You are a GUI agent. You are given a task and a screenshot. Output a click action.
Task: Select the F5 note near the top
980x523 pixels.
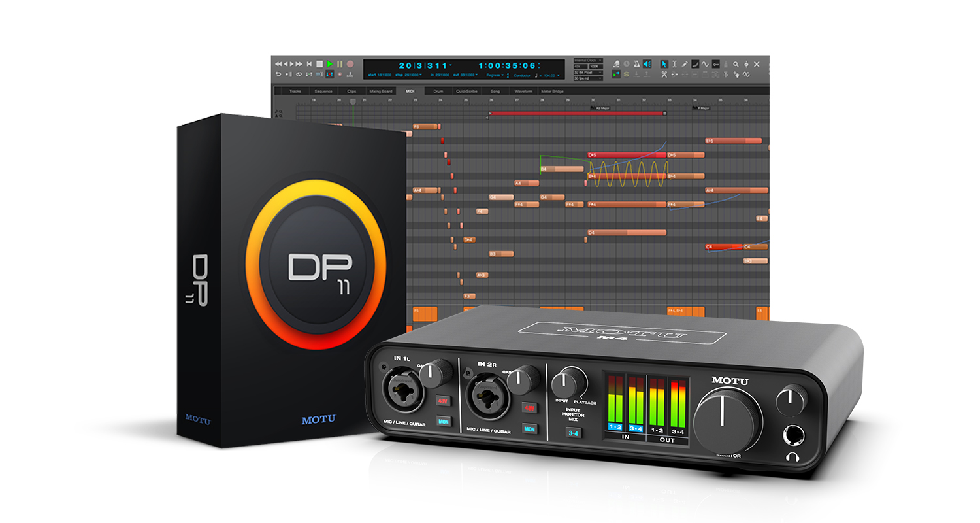coord(425,127)
